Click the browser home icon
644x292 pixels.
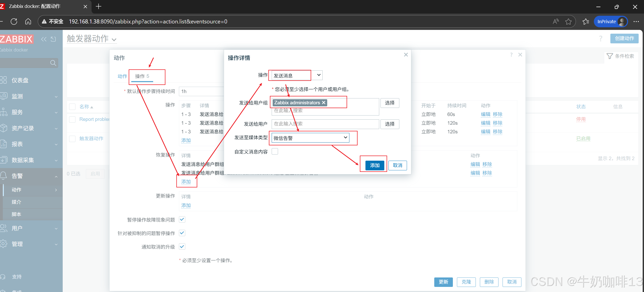click(x=28, y=21)
